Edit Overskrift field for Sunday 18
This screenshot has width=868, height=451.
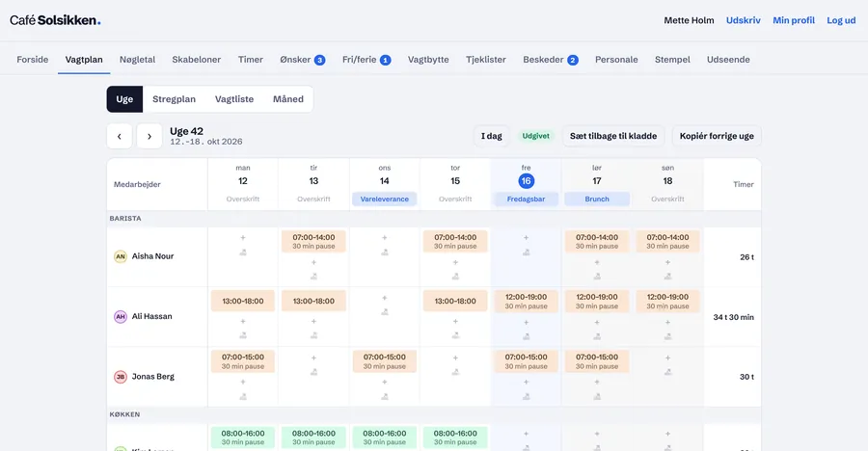point(667,199)
